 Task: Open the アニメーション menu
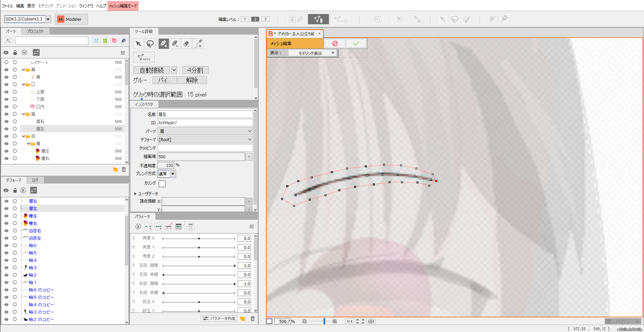click(x=65, y=6)
